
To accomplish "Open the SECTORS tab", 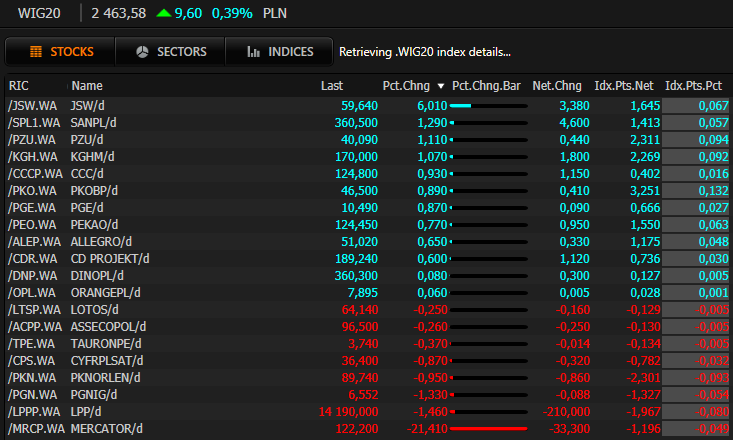I will [x=170, y=52].
